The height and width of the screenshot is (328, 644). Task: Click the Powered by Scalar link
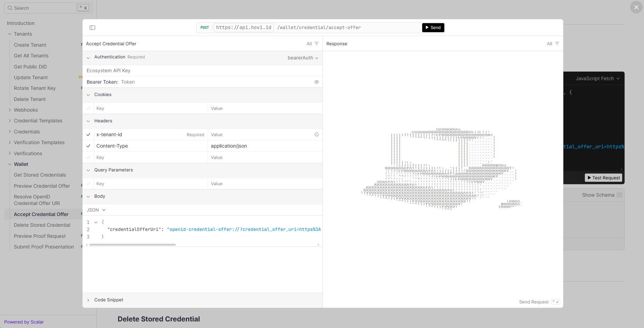tap(24, 322)
